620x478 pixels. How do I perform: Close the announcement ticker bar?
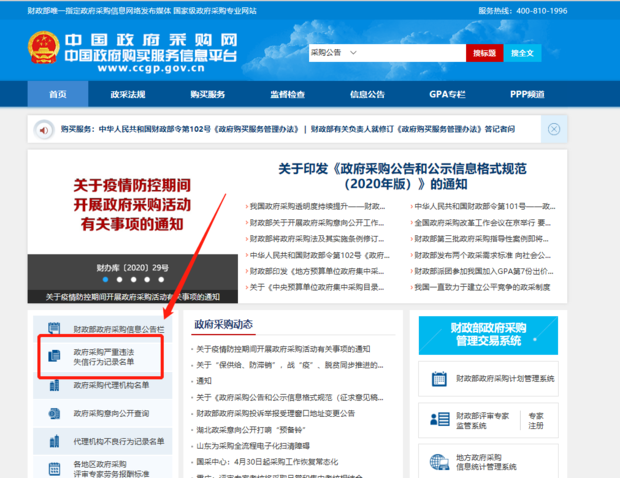point(554,129)
